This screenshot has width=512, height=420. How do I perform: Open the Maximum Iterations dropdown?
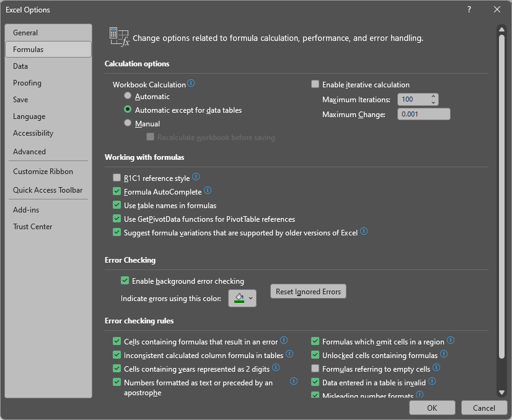[432, 100]
